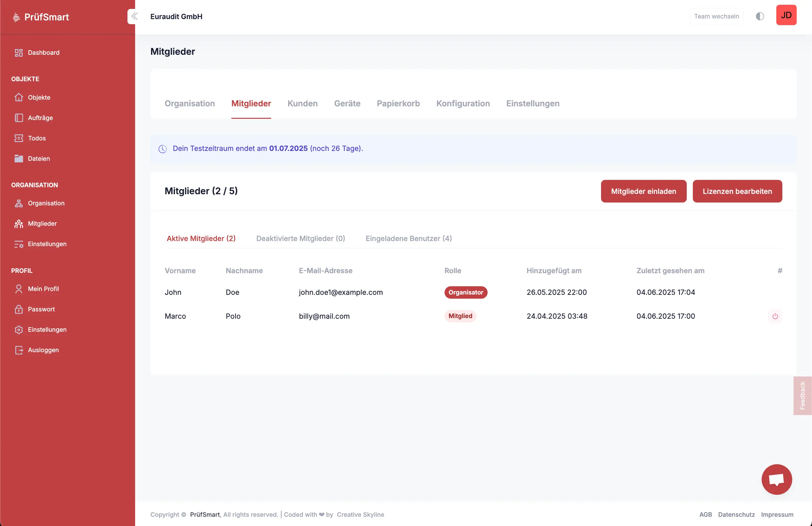This screenshot has height=526, width=812.
Task: Go to Aufträge in sidebar
Action: [40, 118]
